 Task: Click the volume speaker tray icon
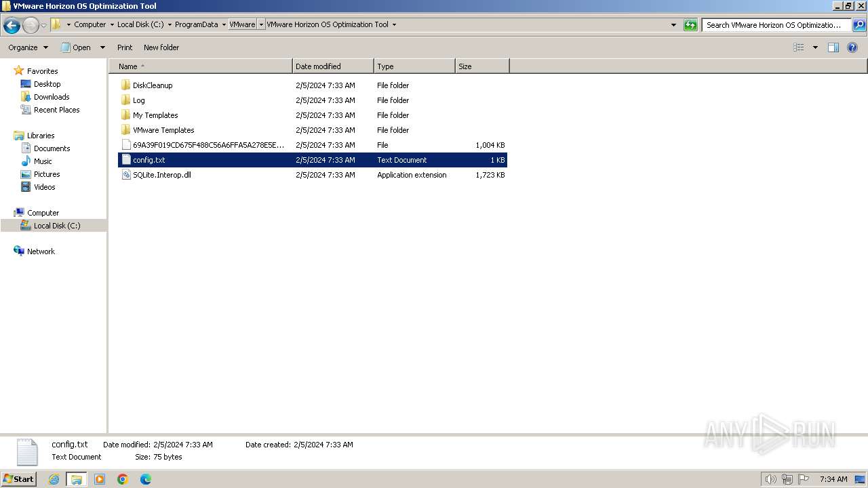770,479
